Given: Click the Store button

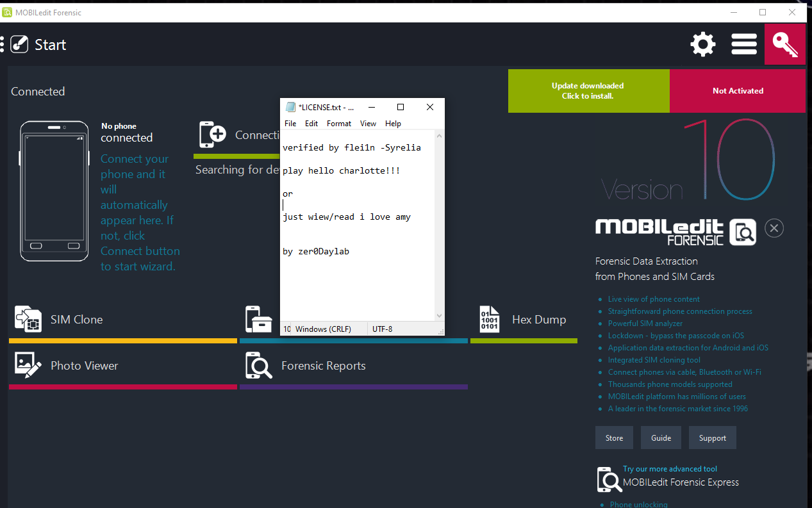Looking at the screenshot, I should pyautogui.click(x=614, y=438).
